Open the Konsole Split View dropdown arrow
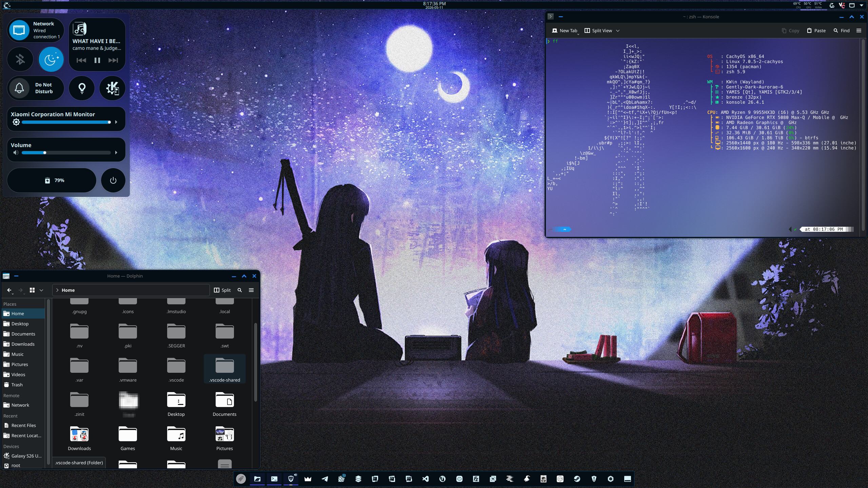Viewport: 868px width, 488px height. click(x=618, y=30)
